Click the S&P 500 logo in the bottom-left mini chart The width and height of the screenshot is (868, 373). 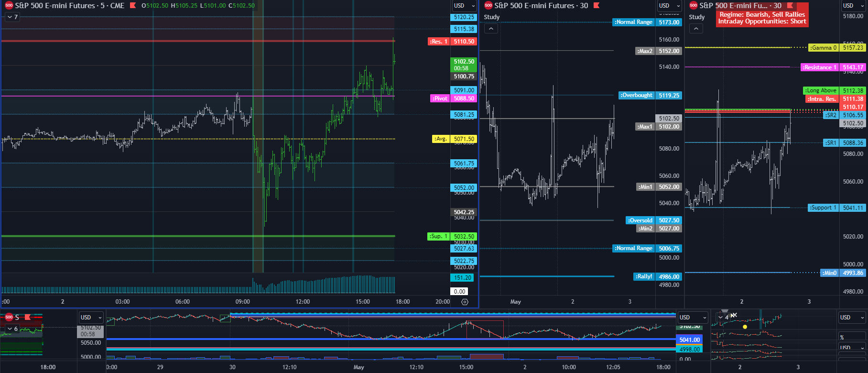9,317
